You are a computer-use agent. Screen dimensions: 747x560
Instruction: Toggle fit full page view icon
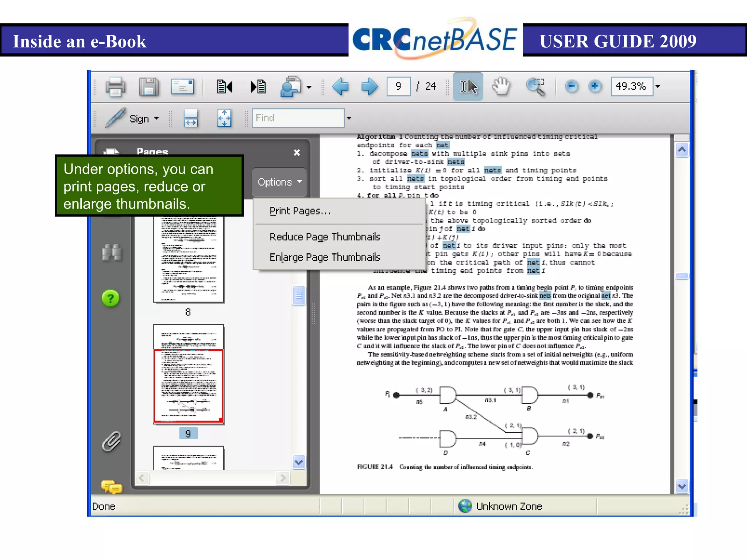pos(224,118)
